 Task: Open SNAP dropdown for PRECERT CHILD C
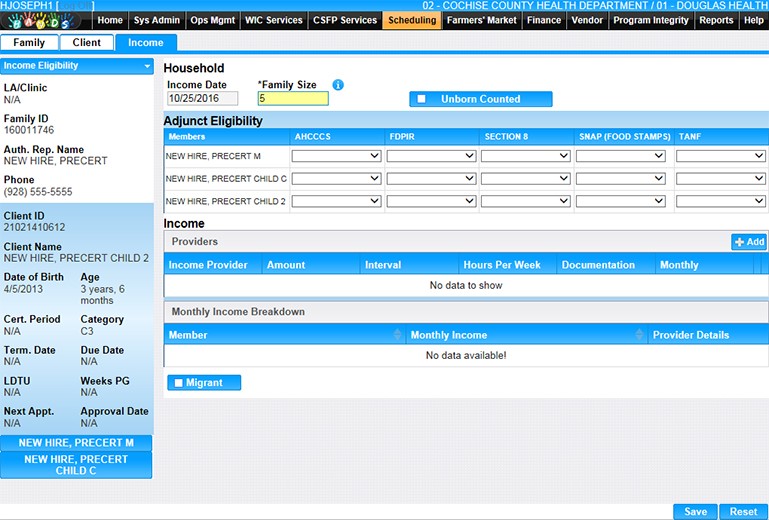620,179
